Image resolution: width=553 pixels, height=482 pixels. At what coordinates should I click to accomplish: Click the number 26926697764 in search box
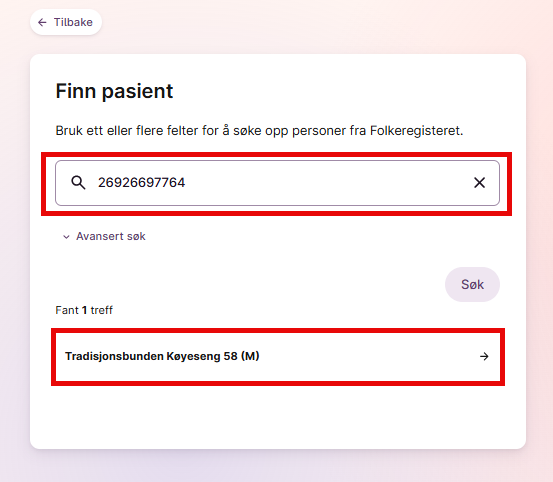tap(141, 183)
